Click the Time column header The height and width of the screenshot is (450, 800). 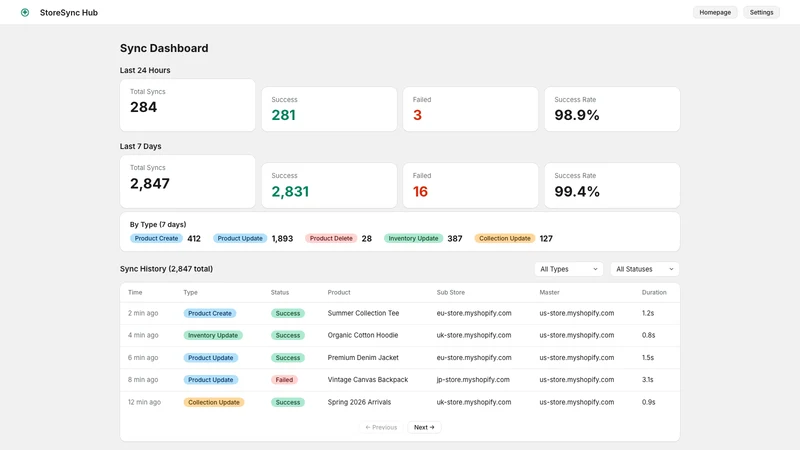tap(135, 292)
